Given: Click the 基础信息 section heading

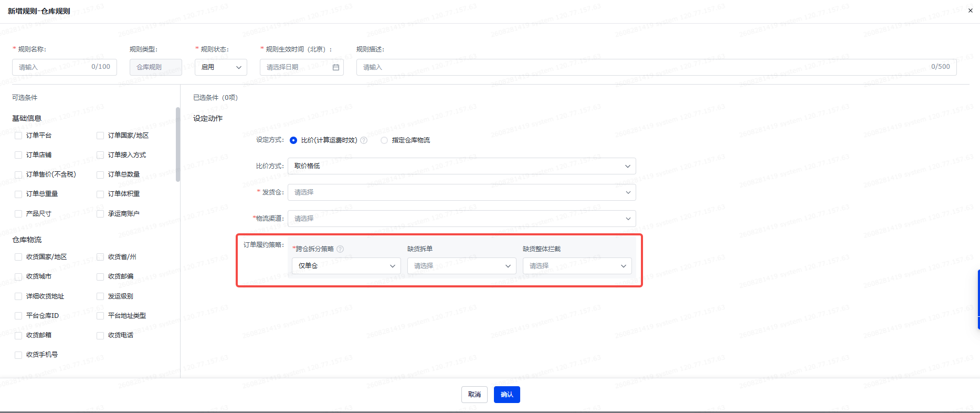Looking at the screenshot, I should coord(27,118).
